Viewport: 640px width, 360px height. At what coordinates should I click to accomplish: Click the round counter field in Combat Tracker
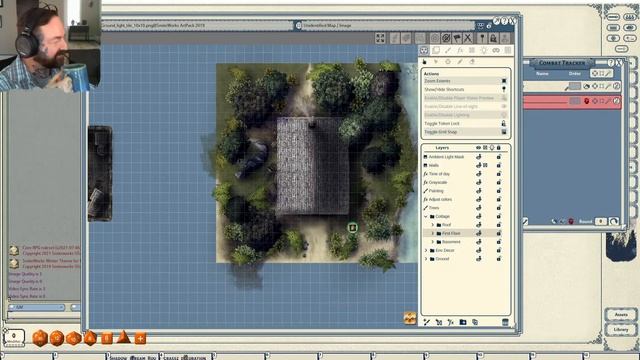600,221
